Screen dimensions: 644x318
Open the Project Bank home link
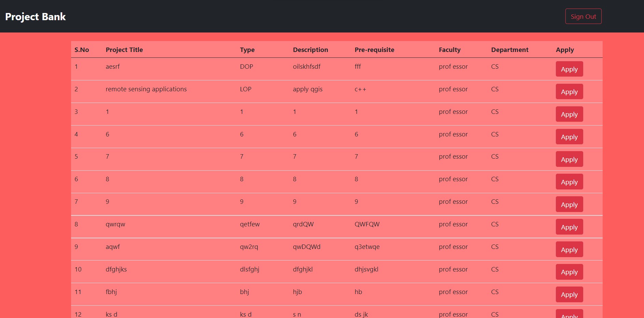[36, 16]
